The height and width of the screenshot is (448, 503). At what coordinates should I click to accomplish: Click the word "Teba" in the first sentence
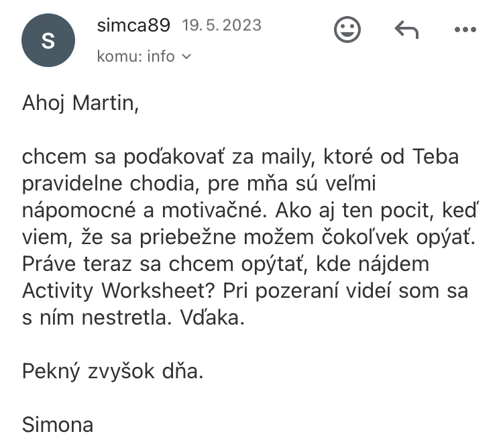point(435,156)
